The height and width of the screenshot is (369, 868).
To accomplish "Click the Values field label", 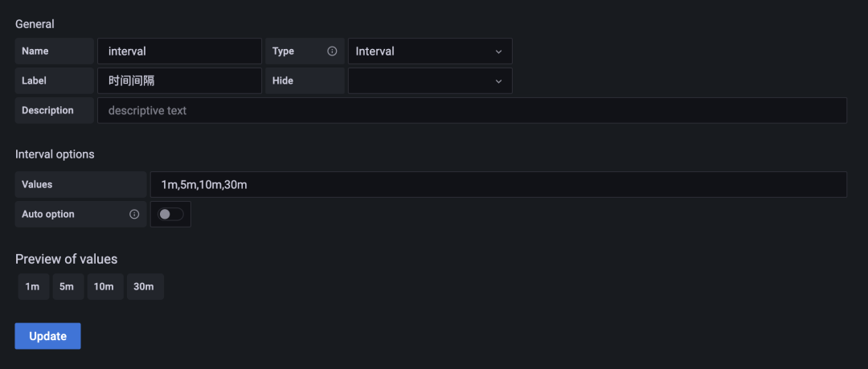I will (37, 185).
